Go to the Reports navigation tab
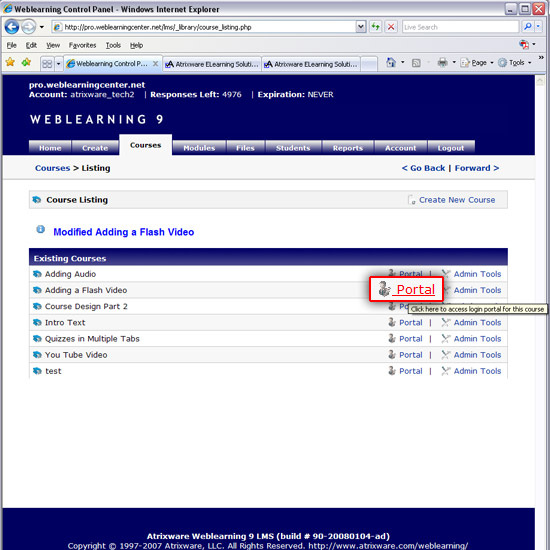 [348, 148]
